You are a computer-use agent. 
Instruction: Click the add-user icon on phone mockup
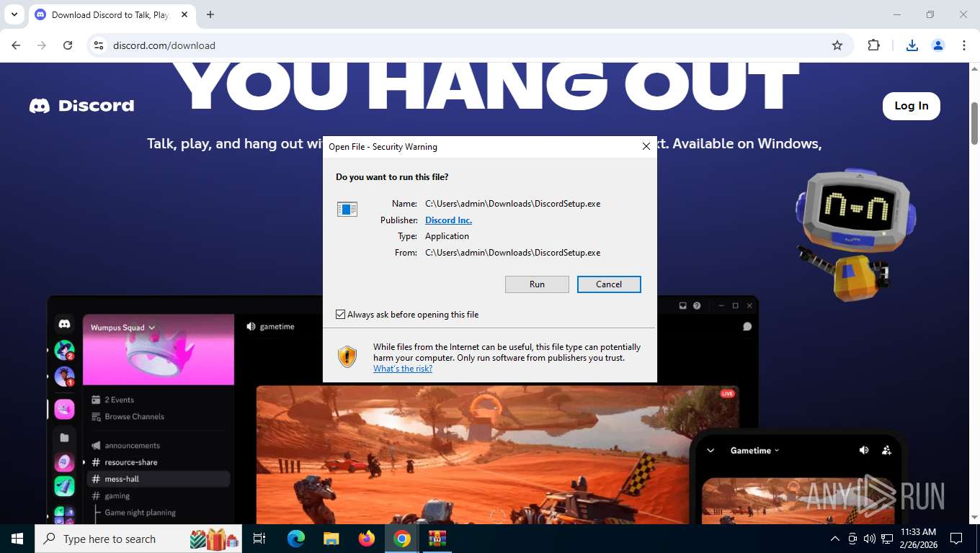tap(886, 451)
